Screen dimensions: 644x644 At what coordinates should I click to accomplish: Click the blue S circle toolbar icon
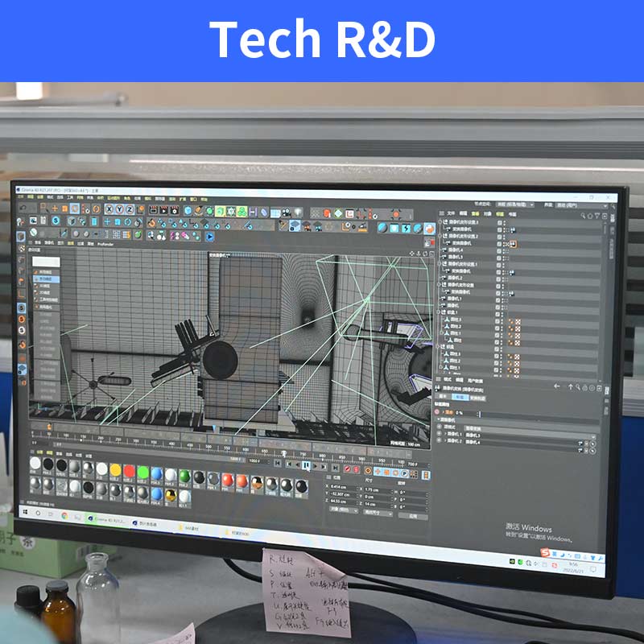tap(56, 221)
